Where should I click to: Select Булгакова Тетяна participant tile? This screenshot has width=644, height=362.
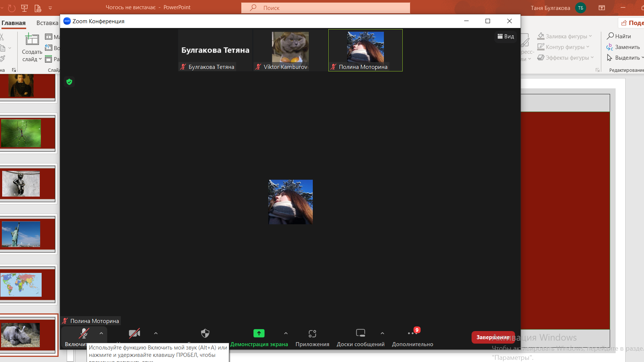tap(216, 50)
